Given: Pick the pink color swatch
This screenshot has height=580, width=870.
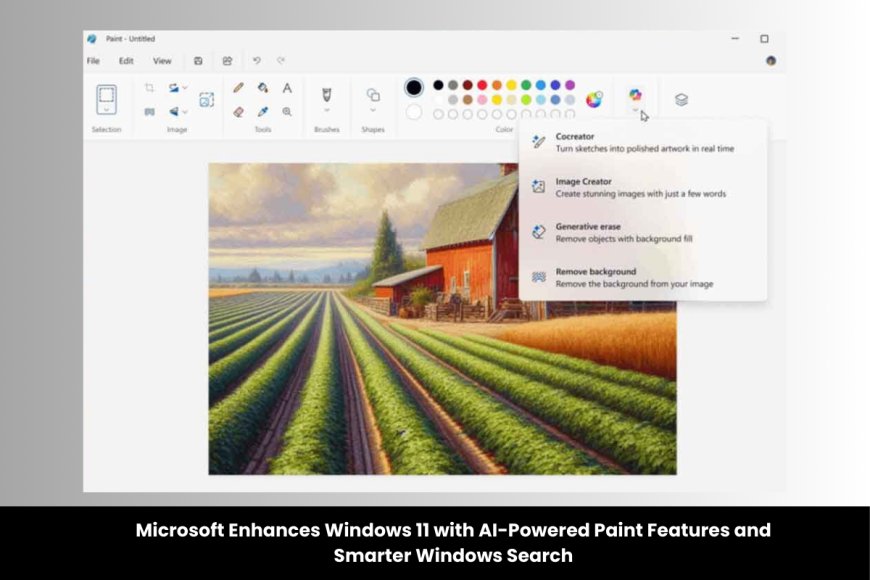Looking at the screenshot, I should (x=482, y=100).
